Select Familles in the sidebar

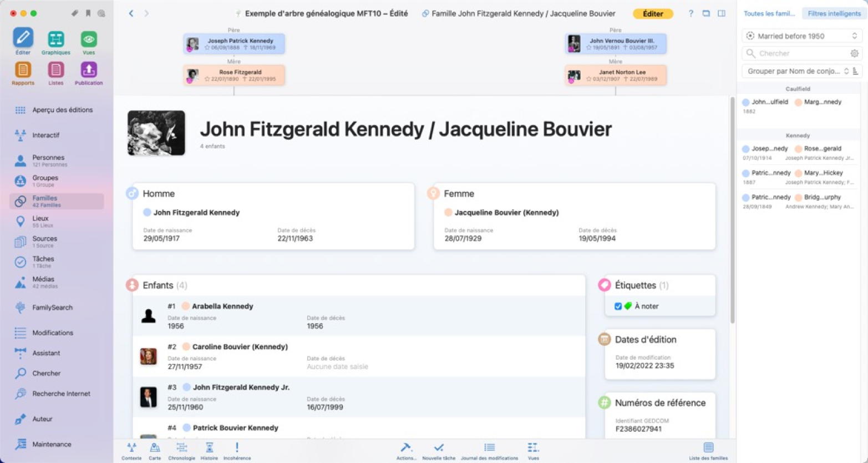click(57, 201)
